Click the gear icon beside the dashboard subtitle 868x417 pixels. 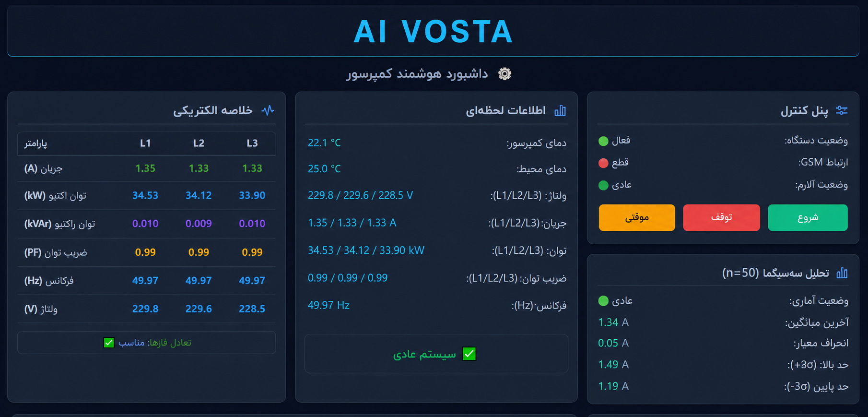[504, 73]
